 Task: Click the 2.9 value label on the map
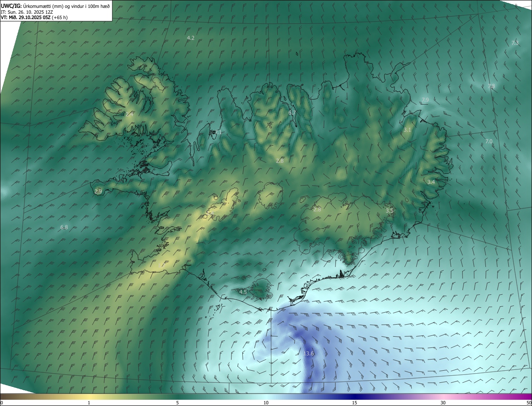tap(98, 191)
